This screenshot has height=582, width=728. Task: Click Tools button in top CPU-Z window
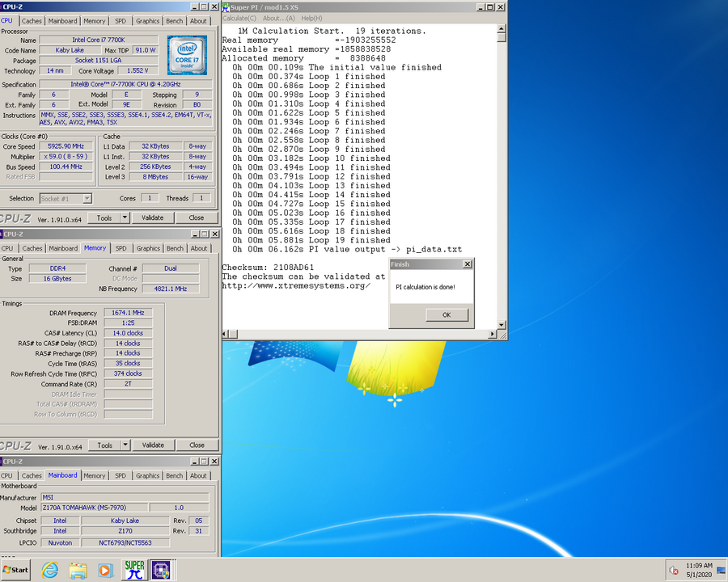click(104, 217)
